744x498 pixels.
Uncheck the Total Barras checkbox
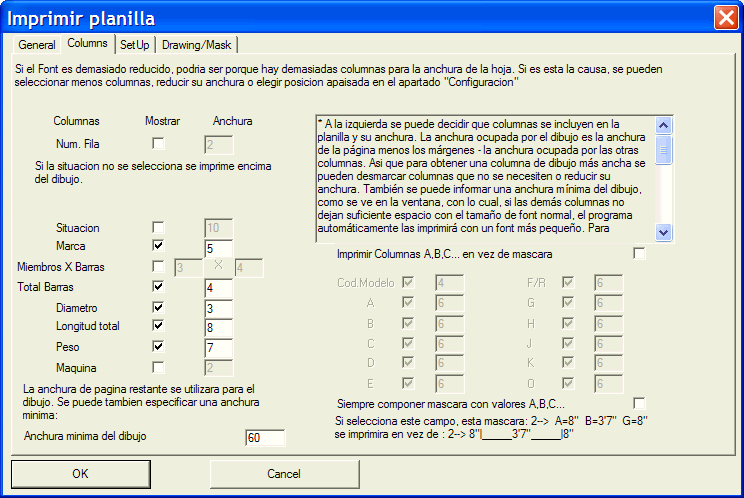[158, 287]
